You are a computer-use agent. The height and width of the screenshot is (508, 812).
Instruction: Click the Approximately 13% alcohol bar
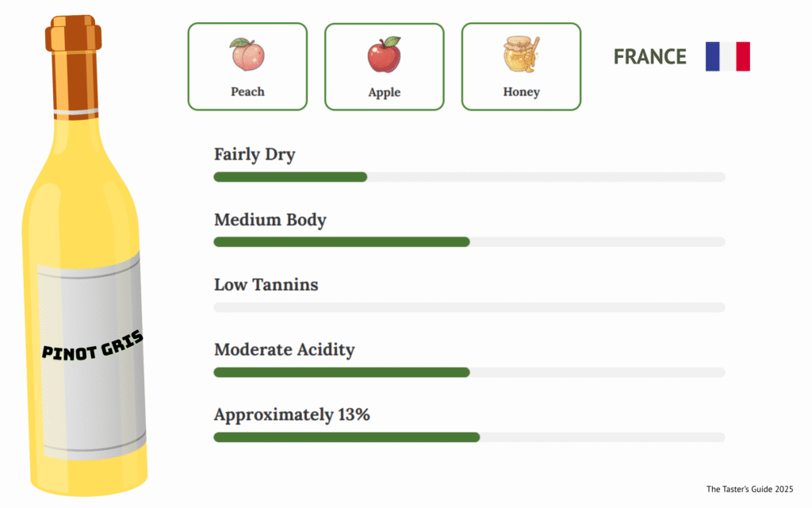coord(469,437)
